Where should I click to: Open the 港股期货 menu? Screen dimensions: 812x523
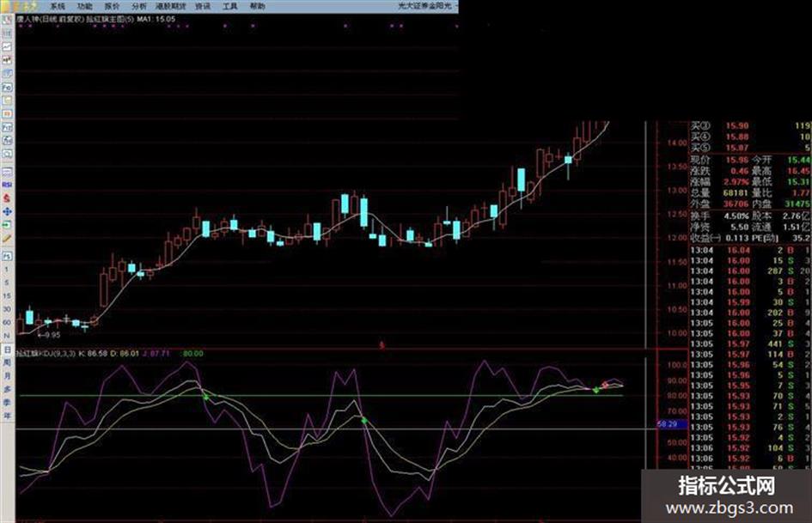[171, 6]
